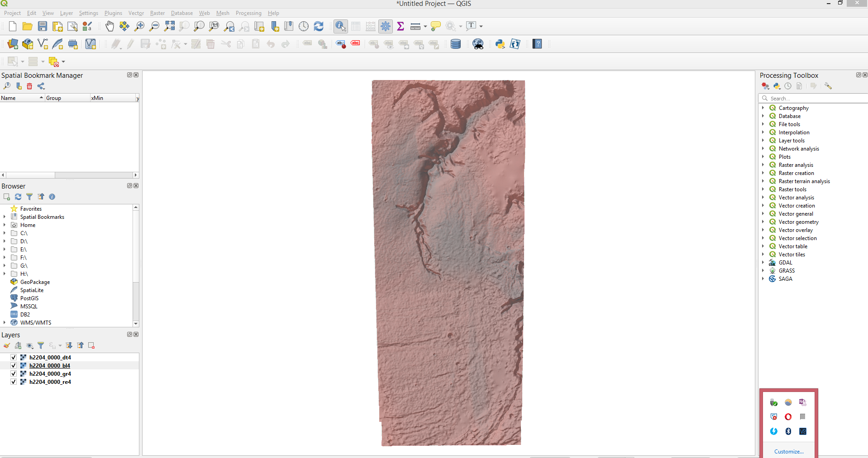Open the Raster menu
Viewport: 868px width, 458px height.
coord(157,13)
